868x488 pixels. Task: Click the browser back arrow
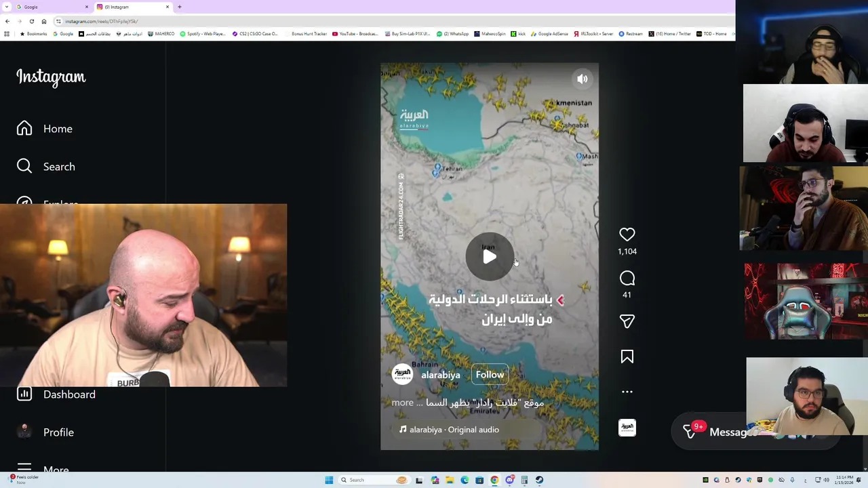pos(8,22)
